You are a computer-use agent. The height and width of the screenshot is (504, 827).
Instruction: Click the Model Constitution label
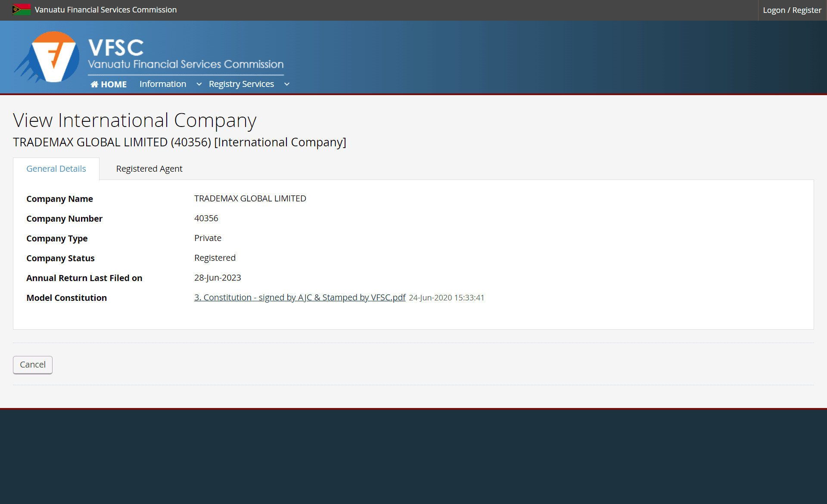click(x=66, y=298)
